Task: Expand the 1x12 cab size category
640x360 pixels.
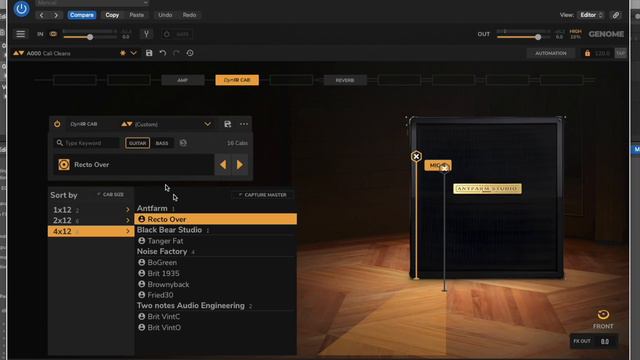Action: point(91,210)
